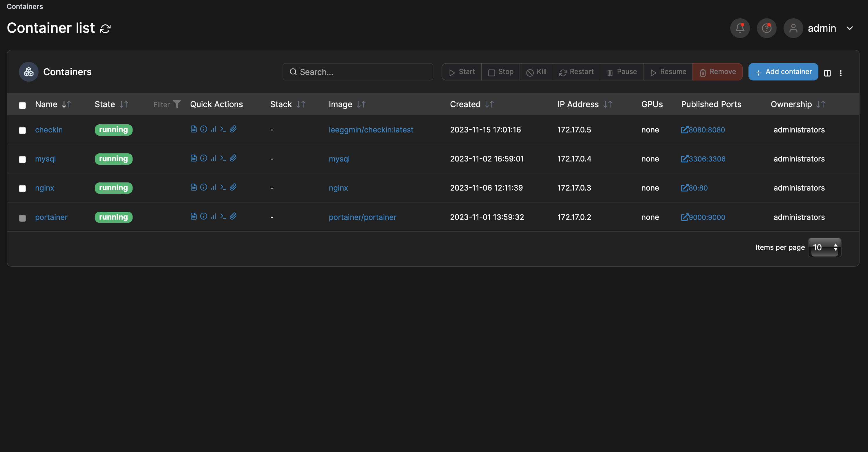This screenshot has width=868, height=452.
Task: Select the checkIn container checkbox
Action: 22,130
